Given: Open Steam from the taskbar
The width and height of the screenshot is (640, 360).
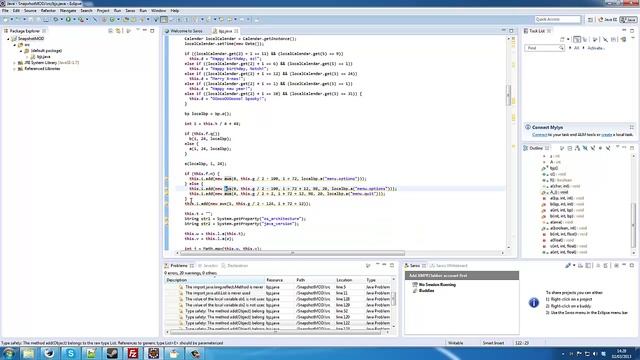Looking at the screenshot, I should pyautogui.click(x=112, y=353).
